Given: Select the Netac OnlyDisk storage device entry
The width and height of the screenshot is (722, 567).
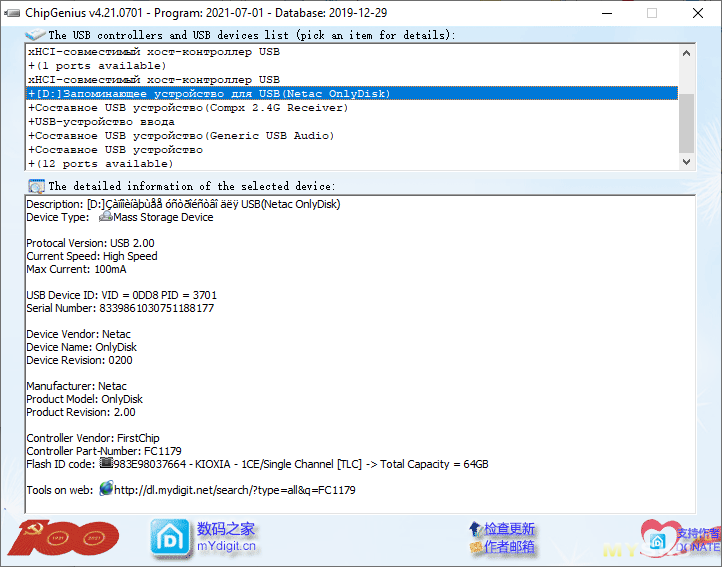Looking at the screenshot, I should (208, 94).
